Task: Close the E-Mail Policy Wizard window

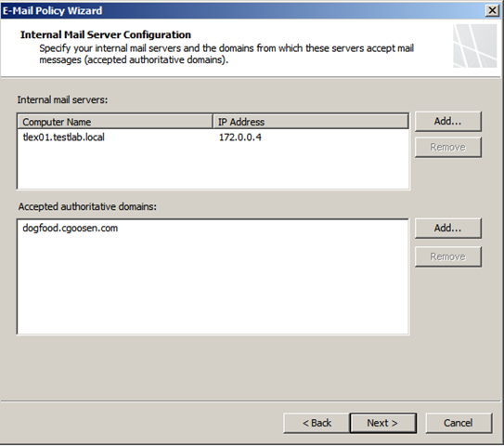Action: tap(492, 10)
